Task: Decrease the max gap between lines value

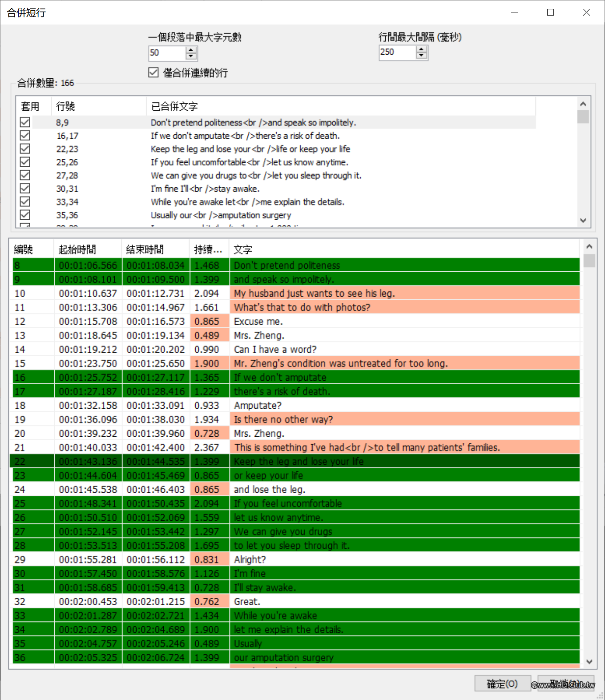Action: pos(421,56)
